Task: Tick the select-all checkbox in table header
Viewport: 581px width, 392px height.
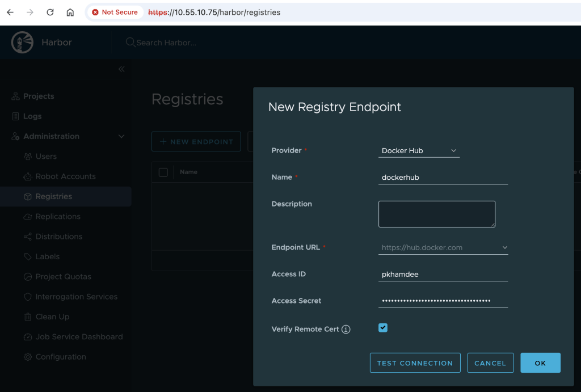Action: (163, 172)
